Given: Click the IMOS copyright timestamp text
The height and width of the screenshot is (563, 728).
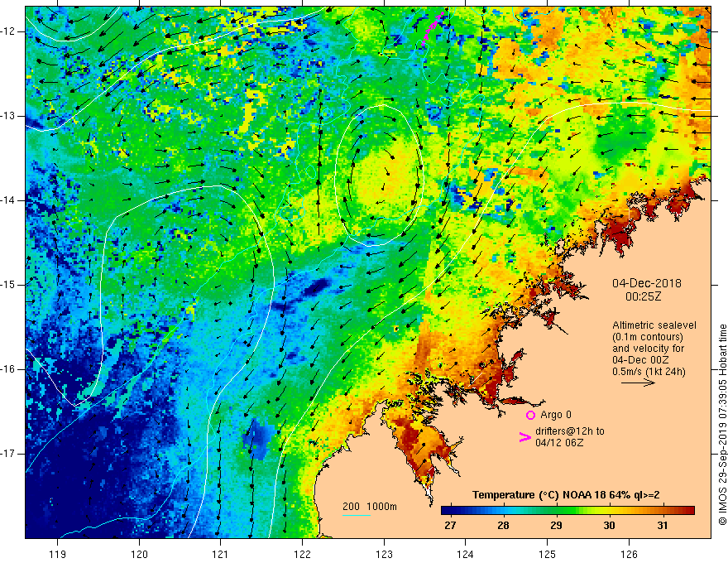Looking at the screenshot, I should coord(722,425).
